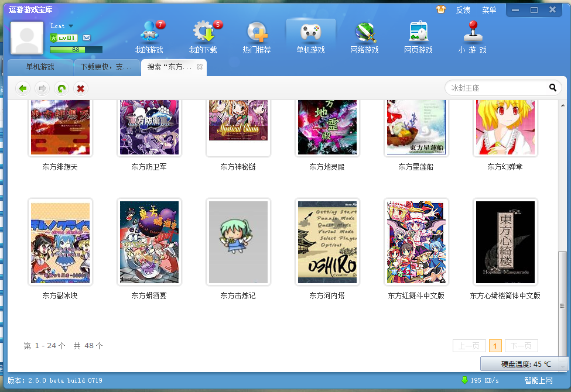Open 网络游戏 online games section
Image resolution: width=571 pixels, height=392 pixels.
point(364,38)
